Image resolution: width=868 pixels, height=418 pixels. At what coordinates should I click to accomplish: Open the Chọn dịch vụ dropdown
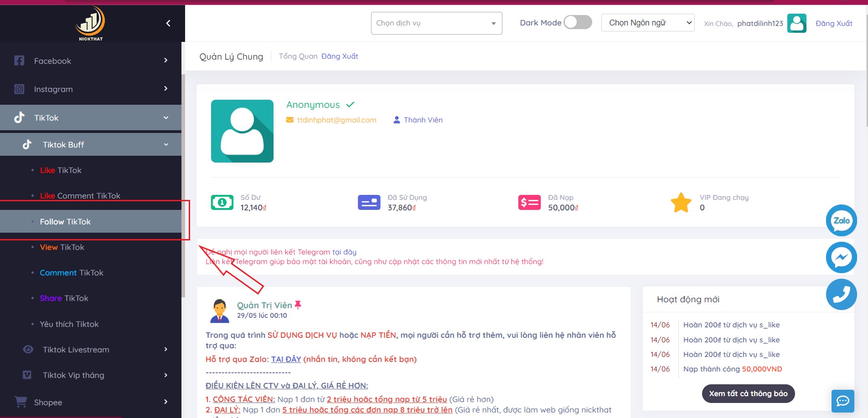click(x=436, y=23)
